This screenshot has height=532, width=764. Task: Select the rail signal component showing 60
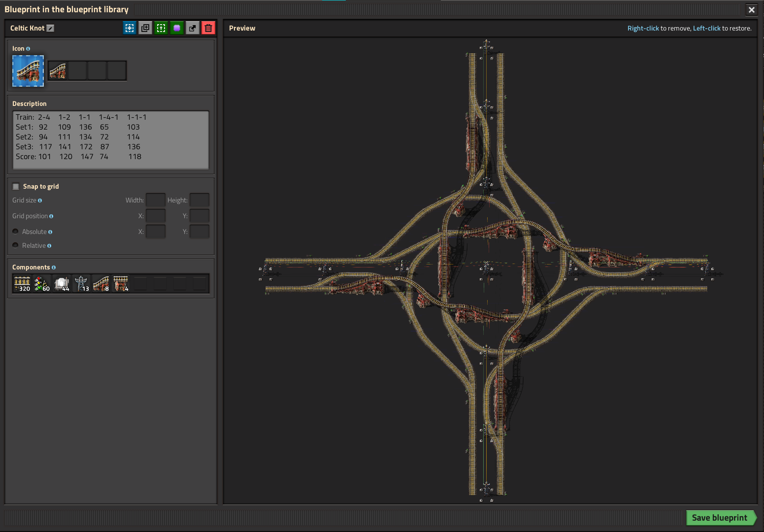42,284
